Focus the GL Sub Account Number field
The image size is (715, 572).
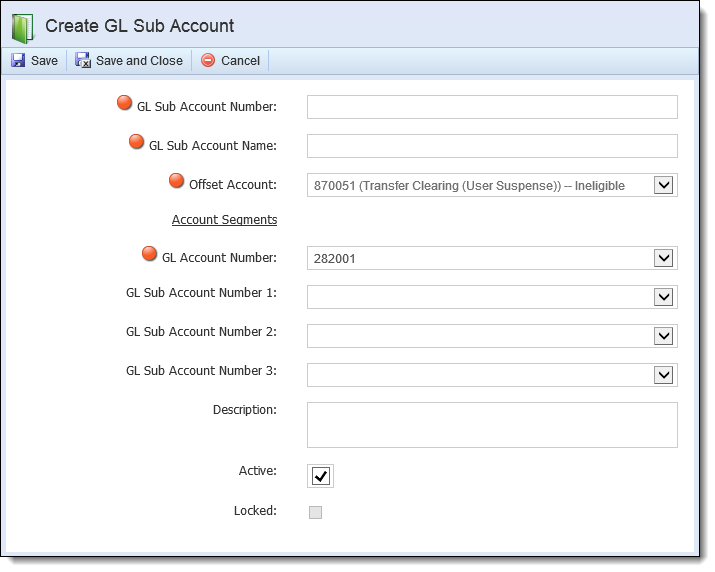pos(492,107)
